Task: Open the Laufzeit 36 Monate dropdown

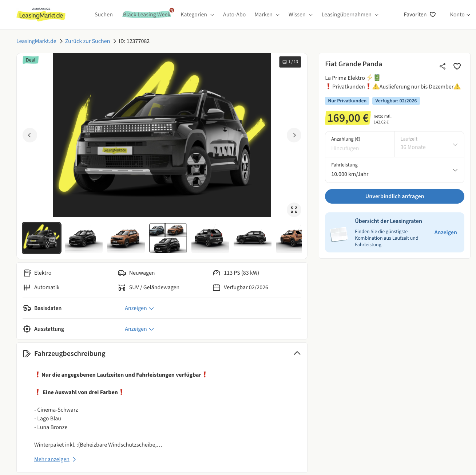Action: click(429, 144)
